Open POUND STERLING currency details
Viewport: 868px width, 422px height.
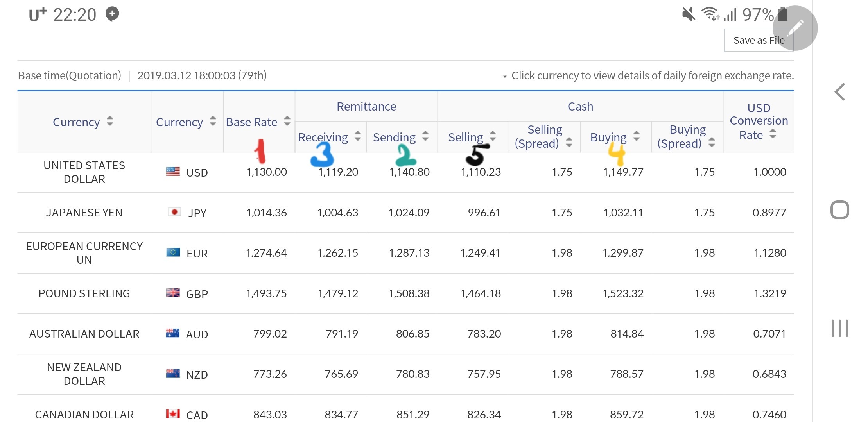[84, 293]
